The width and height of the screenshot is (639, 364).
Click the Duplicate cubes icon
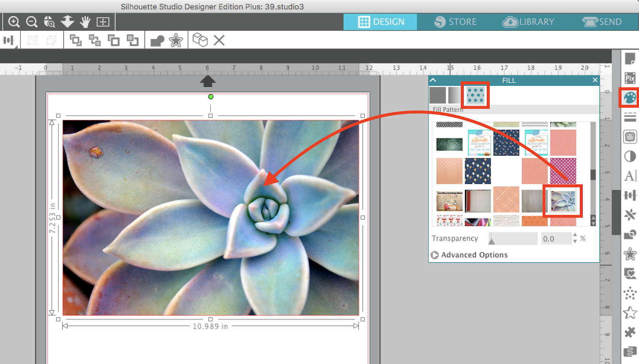(200, 40)
